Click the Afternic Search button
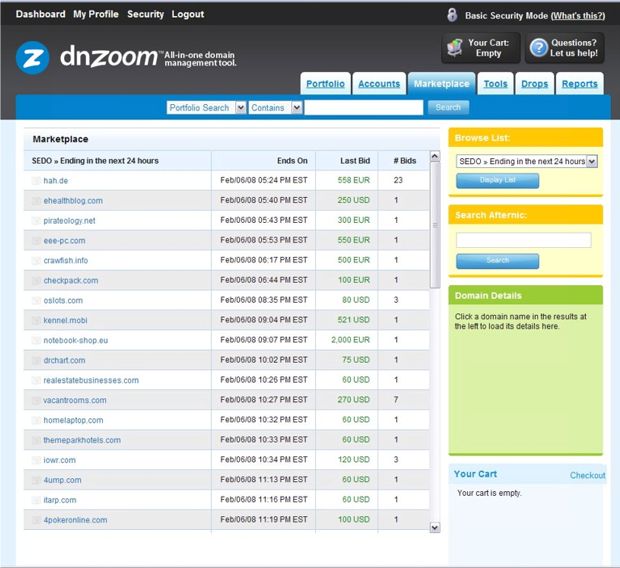This screenshot has width=620, height=568. point(497,261)
